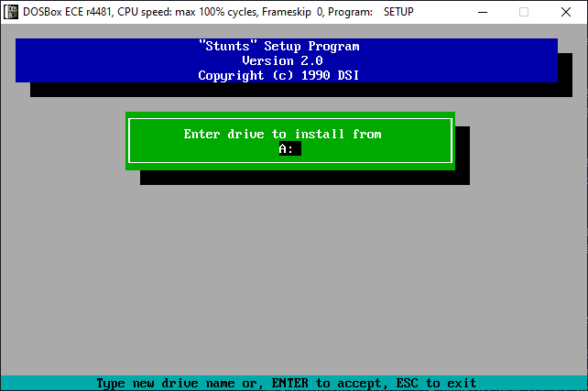
Task: Minimize the DOSBox window
Action: (483, 13)
